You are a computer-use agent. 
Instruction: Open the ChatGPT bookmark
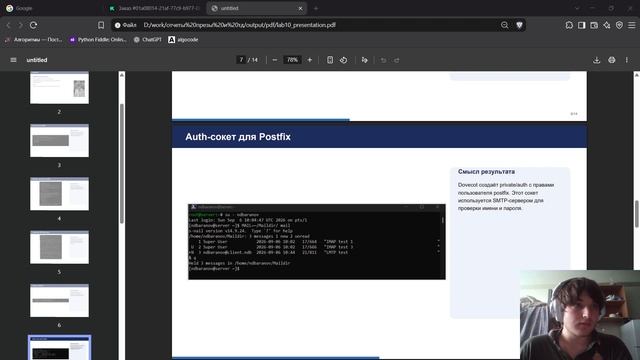point(147,40)
